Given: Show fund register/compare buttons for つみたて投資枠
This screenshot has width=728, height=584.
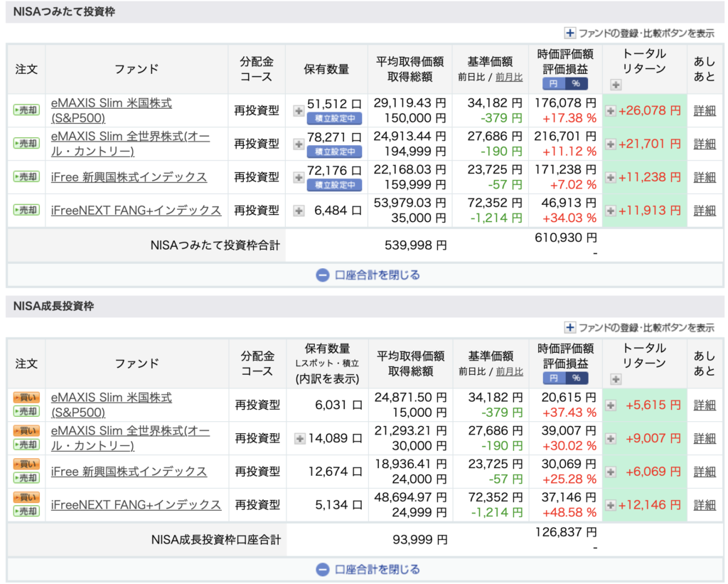Looking at the screenshot, I should click(639, 33).
